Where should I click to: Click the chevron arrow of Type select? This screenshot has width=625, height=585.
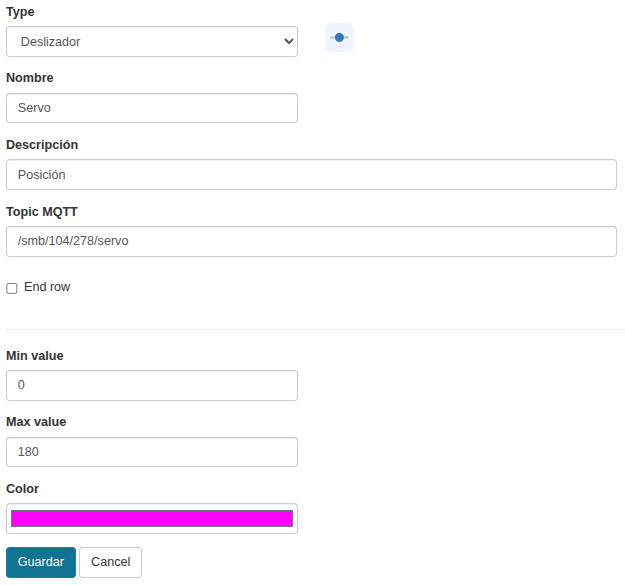pos(289,41)
